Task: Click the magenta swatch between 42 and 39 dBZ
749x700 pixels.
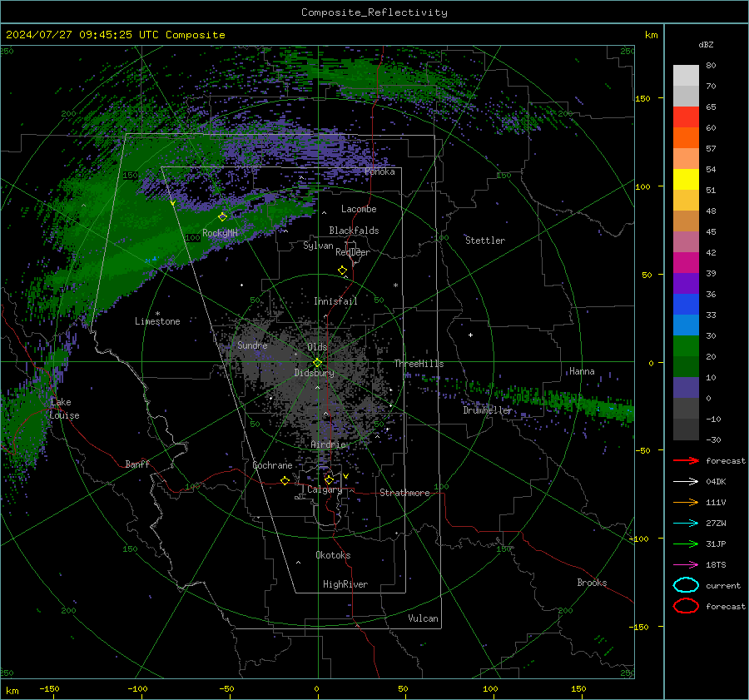Action: click(x=686, y=263)
